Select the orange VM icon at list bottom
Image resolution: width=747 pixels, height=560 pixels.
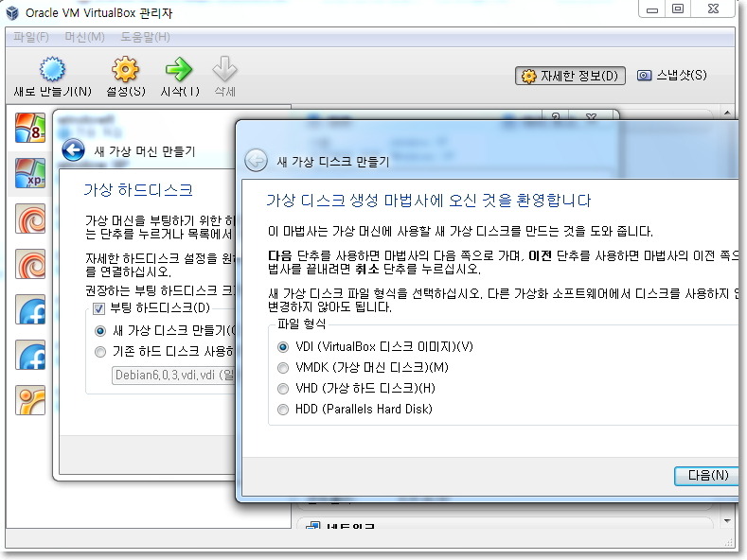[x=30, y=400]
